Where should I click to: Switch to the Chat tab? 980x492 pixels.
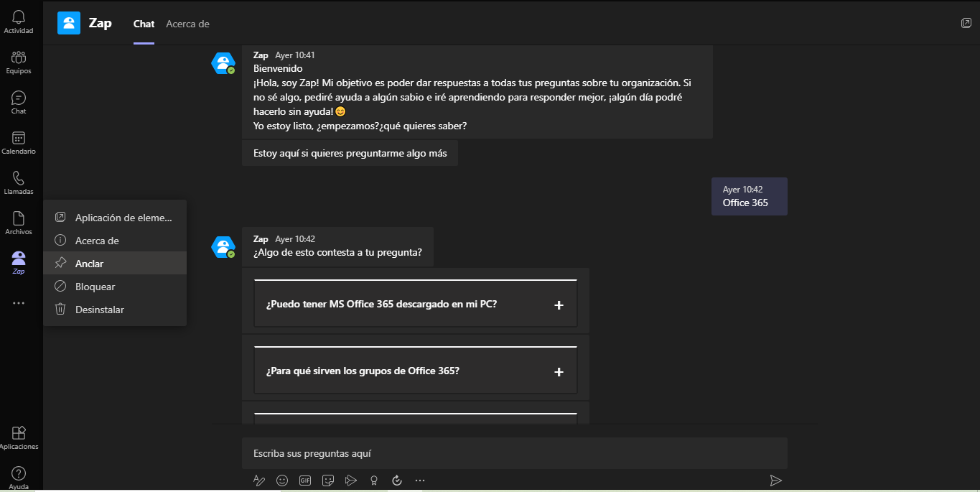coord(144,24)
